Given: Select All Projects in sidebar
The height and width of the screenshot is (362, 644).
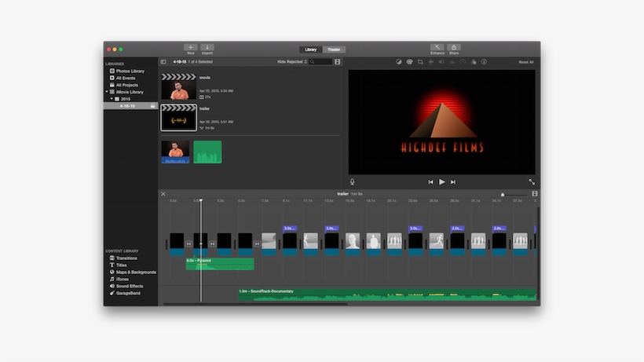Looking at the screenshot, I should (x=126, y=85).
